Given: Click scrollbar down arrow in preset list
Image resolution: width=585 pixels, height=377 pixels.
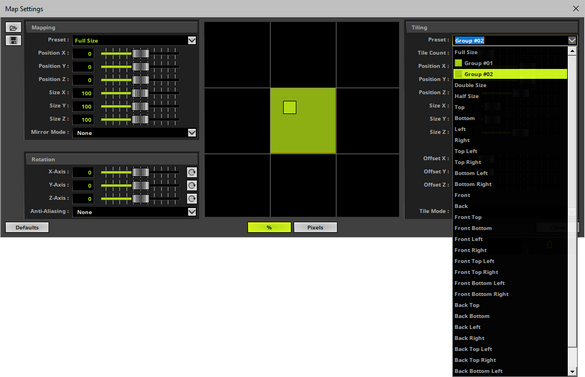Looking at the screenshot, I should (572, 371).
